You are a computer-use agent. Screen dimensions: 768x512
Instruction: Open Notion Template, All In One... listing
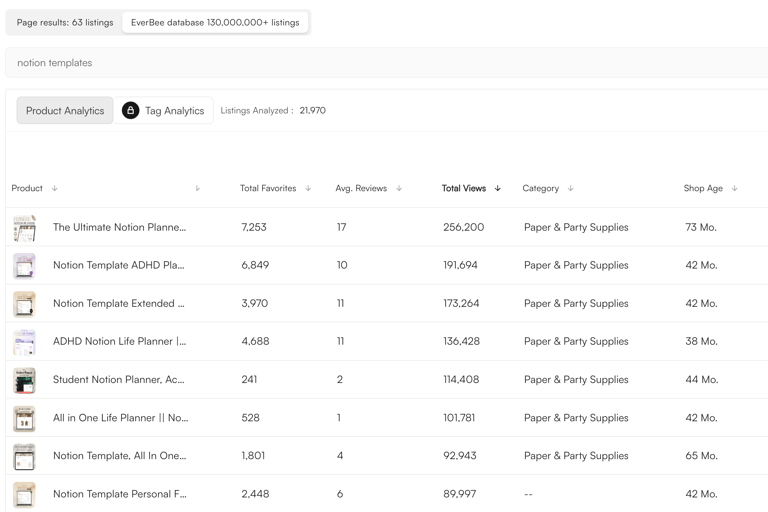coord(120,456)
